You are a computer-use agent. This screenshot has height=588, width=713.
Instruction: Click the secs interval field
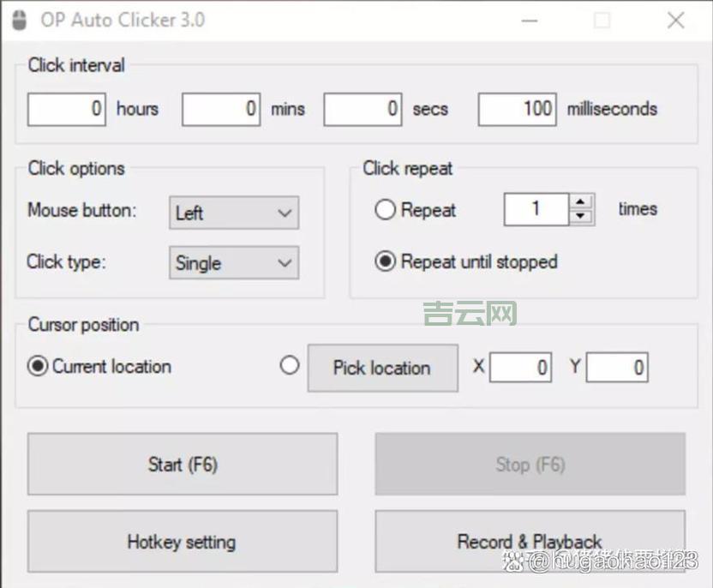coord(362,109)
